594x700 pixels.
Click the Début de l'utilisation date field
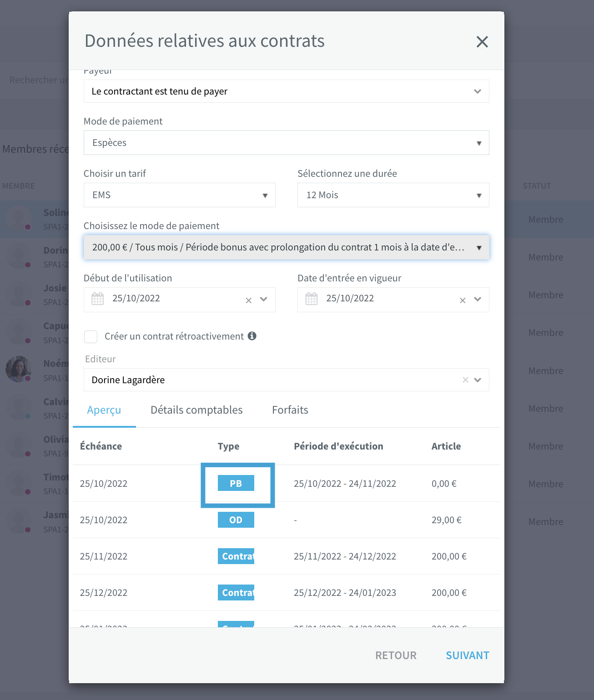(x=179, y=300)
